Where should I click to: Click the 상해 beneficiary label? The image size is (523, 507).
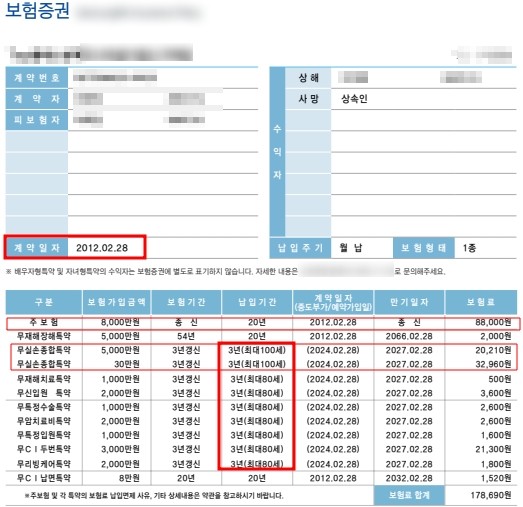click(308, 78)
